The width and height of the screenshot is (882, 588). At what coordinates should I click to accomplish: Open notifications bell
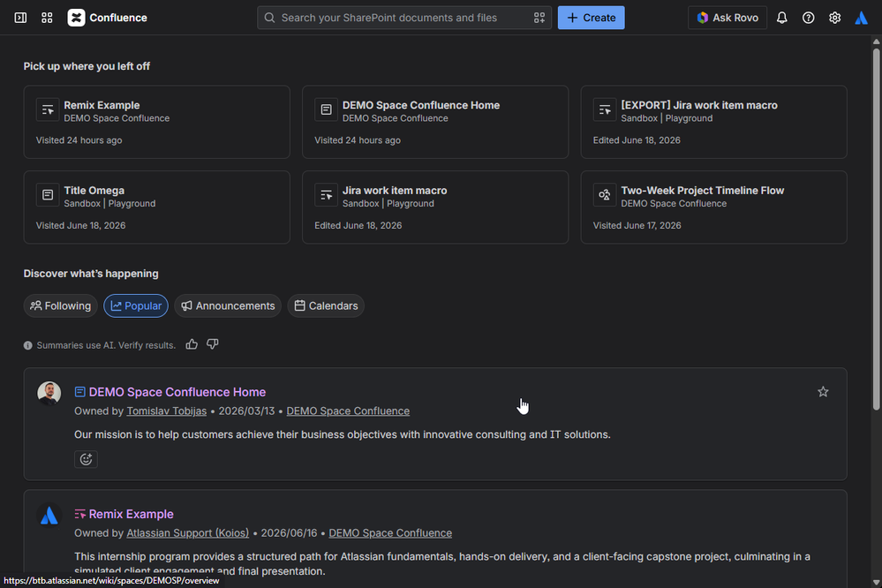point(782,18)
